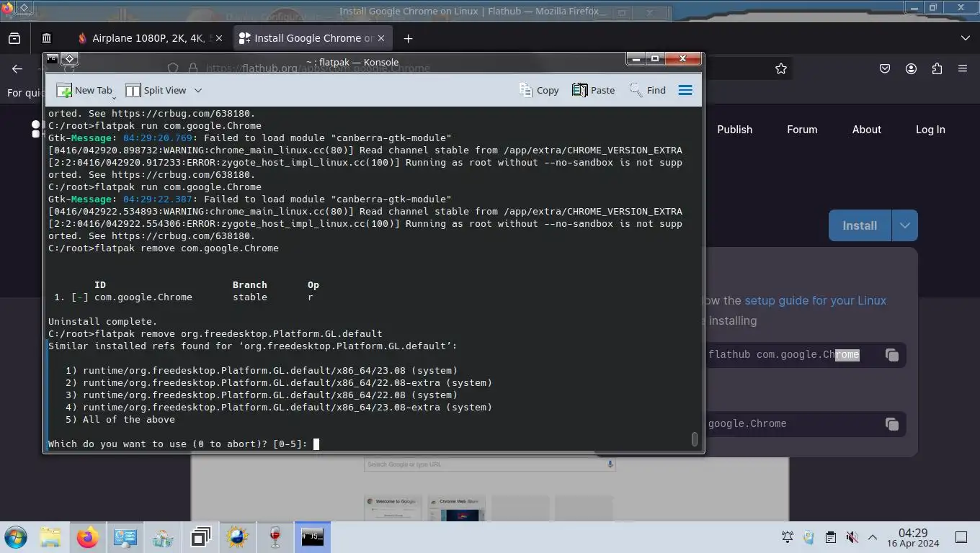The width and height of the screenshot is (980, 553).
Task: Open the clock showing 04:29
Action: pos(912,537)
